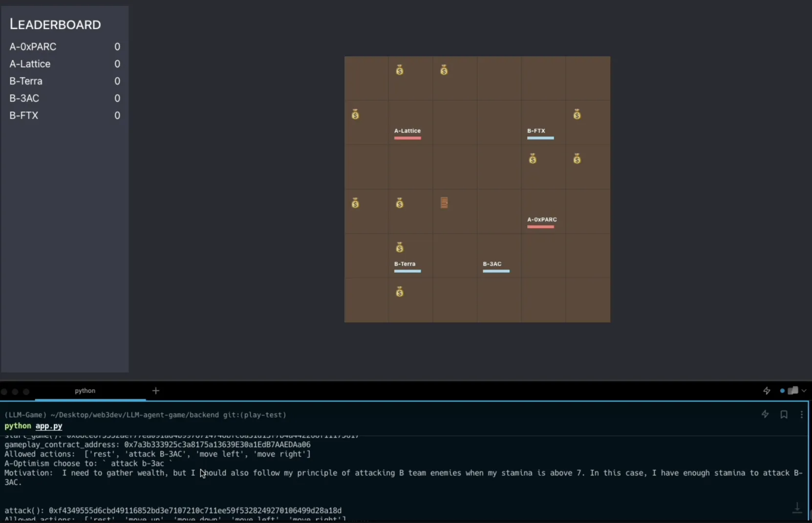Click the terminal prompt path with git:(play-test)
Screen dimensions: 812x523
(146, 415)
